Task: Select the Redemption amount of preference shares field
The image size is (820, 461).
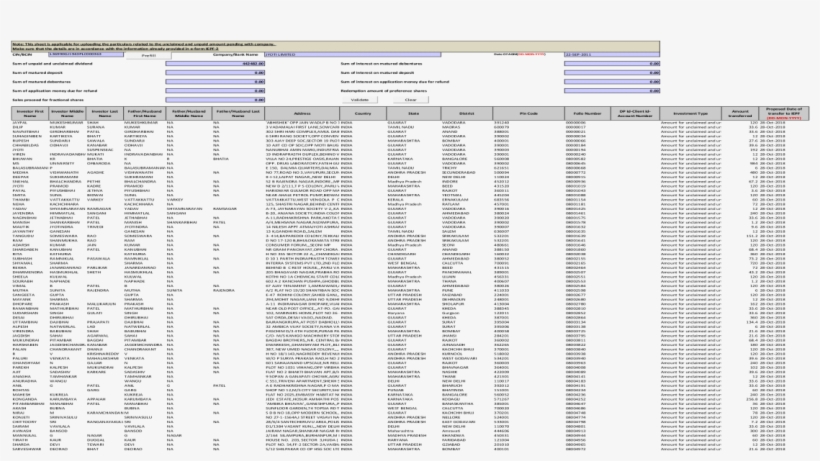Action: point(611,90)
